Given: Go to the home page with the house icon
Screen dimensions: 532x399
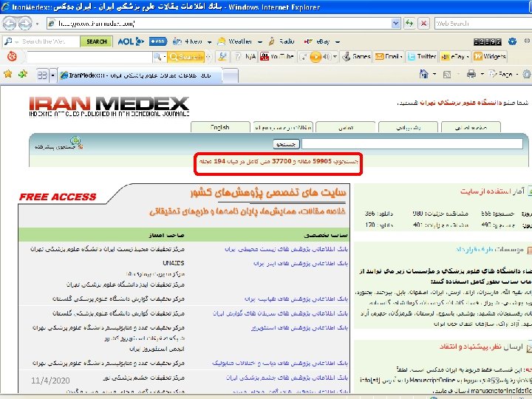Looking at the screenshot, I should [x=424, y=74].
